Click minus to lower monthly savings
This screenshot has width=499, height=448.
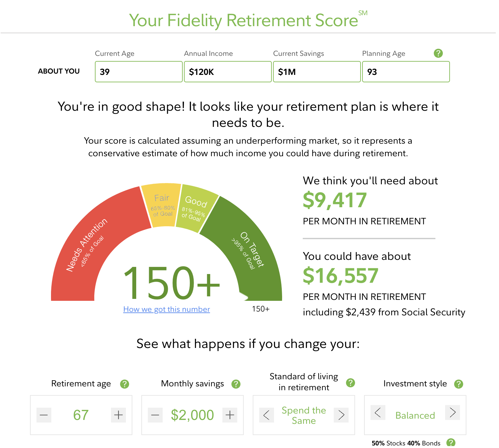[155, 415]
